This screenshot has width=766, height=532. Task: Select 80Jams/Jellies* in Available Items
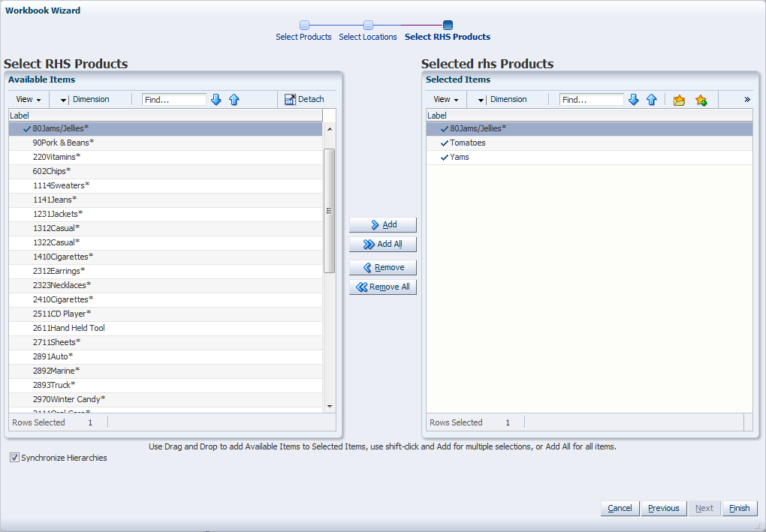click(166, 129)
